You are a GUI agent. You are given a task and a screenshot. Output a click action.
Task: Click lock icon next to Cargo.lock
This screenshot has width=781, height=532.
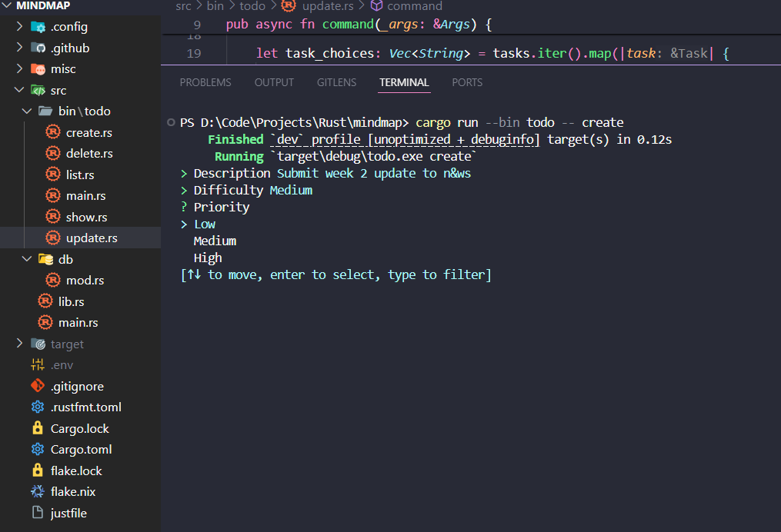point(38,428)
